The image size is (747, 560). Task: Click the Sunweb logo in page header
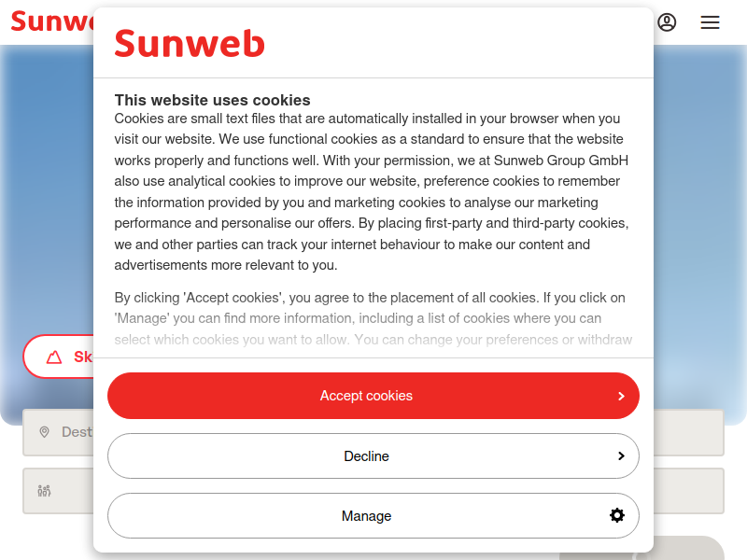52,21
